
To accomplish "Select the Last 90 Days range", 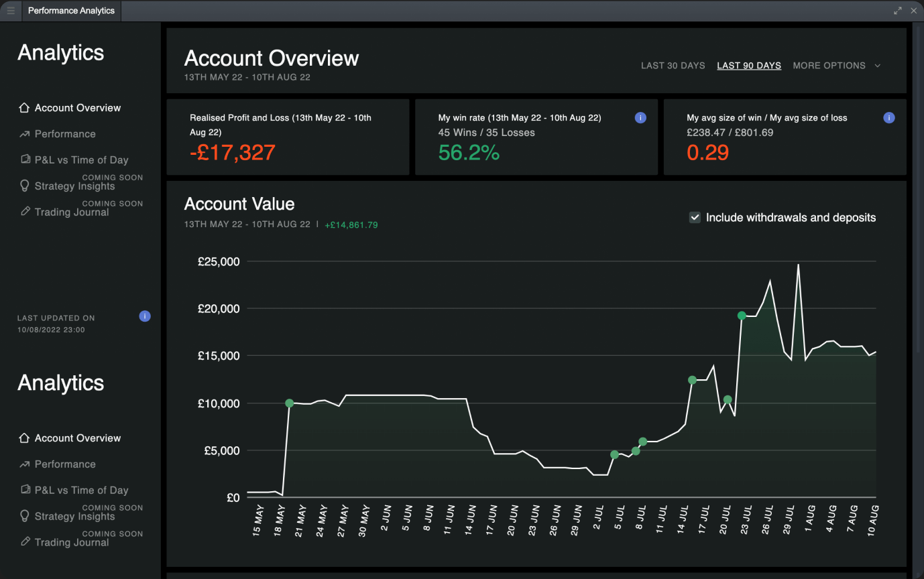I will pos(749,66).
